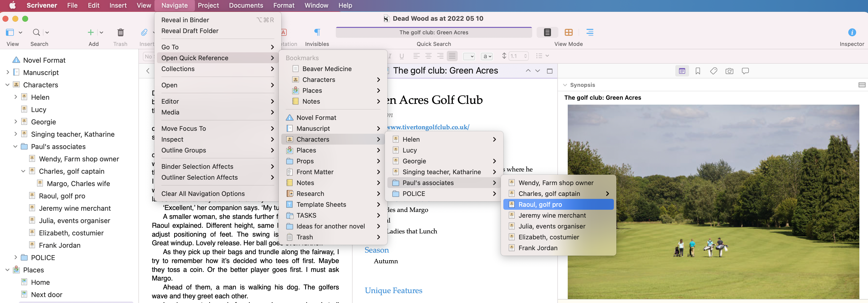This screenshot has height=303, width=868.
Task: Toggle the Invisibles pilcrow icon
Action: [317, 32]
